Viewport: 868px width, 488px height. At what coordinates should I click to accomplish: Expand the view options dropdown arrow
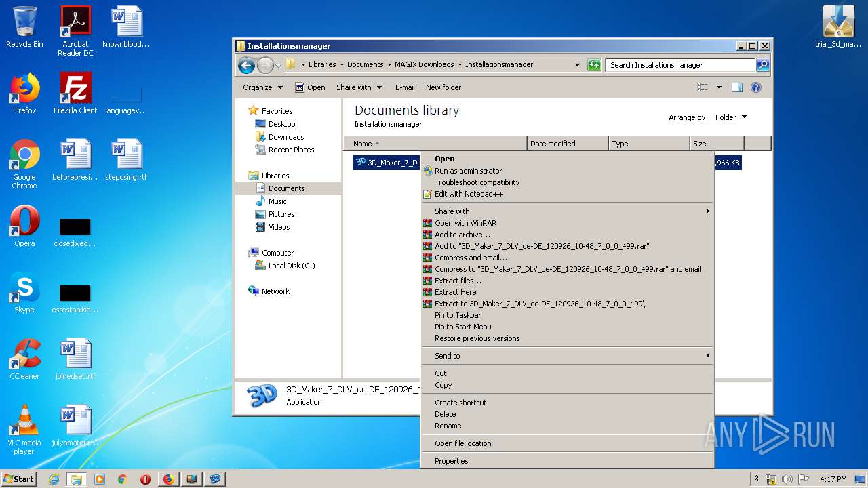click(x=719, y=87)
